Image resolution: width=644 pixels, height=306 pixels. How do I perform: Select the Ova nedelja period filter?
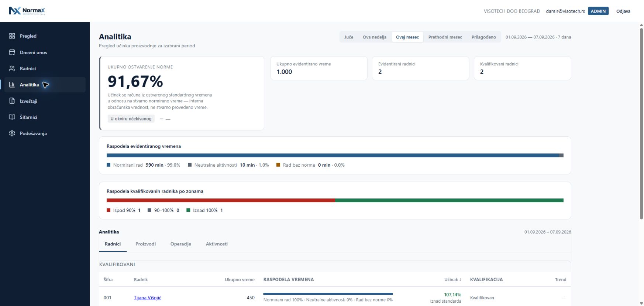point(375,37)
